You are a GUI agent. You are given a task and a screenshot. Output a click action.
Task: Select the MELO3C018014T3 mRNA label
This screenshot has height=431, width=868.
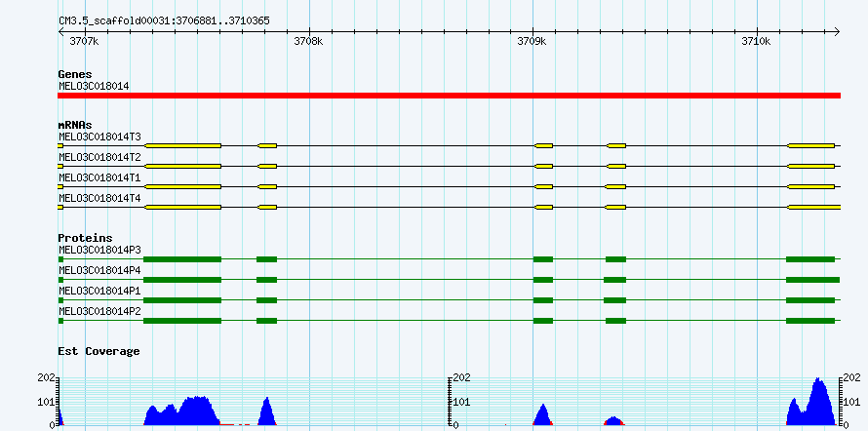(99, 137)
